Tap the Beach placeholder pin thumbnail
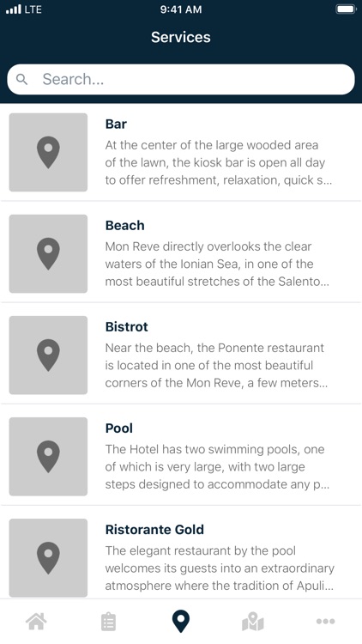 pos(48,254)
